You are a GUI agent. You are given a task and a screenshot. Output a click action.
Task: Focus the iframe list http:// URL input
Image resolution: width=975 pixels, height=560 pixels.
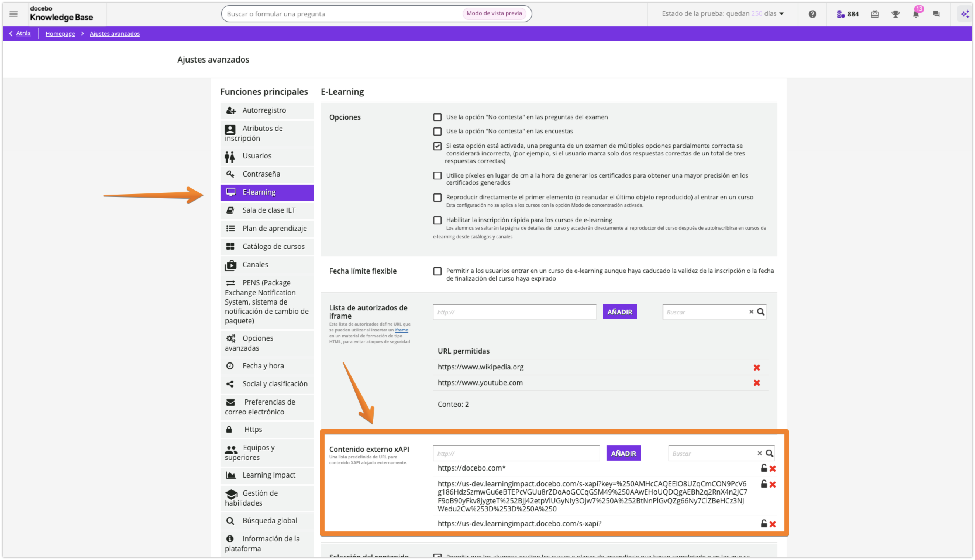tap(514, 312)
